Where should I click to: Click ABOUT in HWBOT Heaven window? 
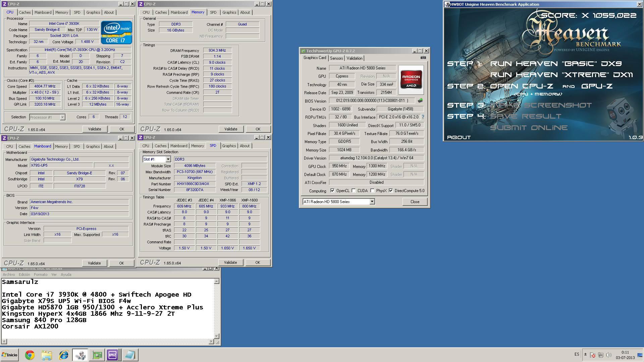(459, 137)
